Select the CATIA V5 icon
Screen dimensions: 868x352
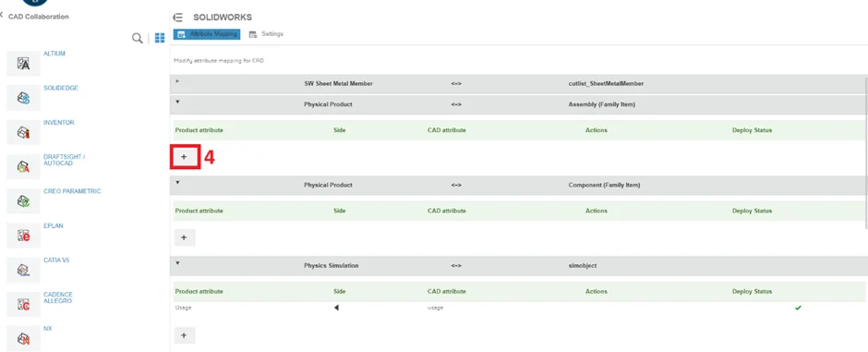[x=23, y=270]
